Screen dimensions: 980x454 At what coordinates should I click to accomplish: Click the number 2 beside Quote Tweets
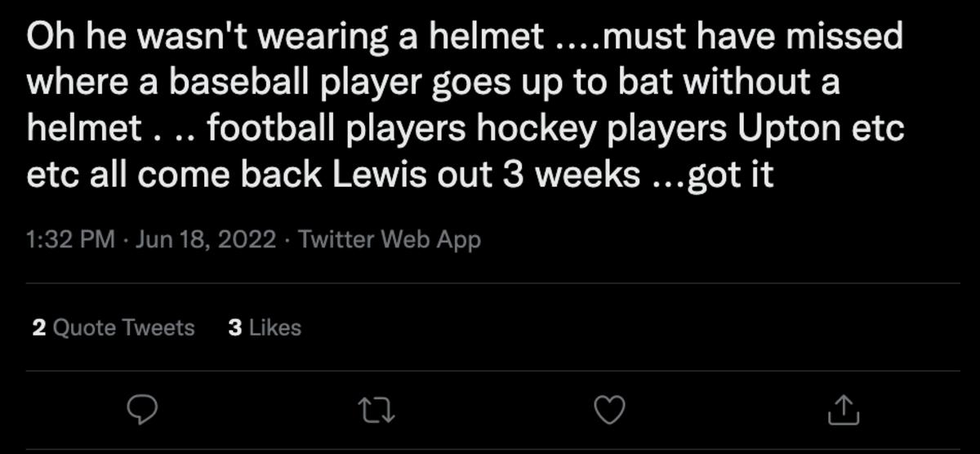point(38,327)
